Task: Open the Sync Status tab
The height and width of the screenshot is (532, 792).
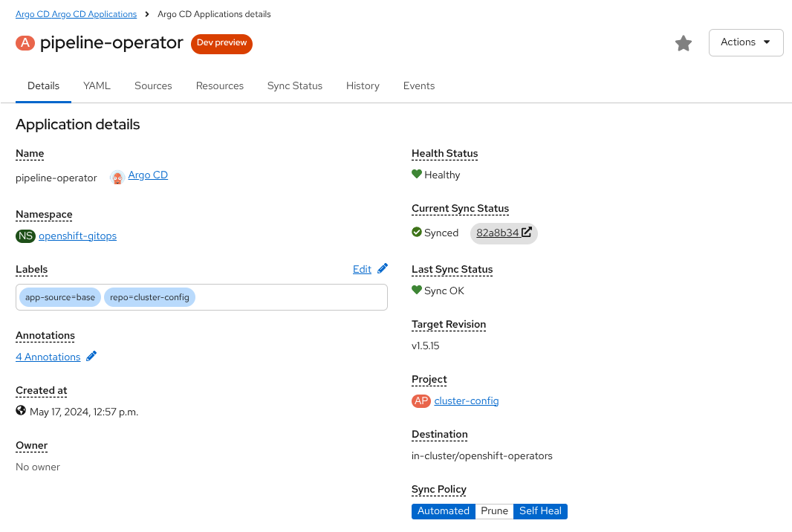Action: 295,86
